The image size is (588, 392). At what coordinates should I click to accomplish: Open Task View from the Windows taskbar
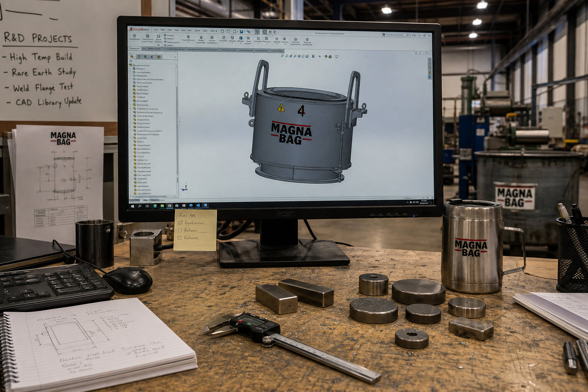tap(147, 206)
